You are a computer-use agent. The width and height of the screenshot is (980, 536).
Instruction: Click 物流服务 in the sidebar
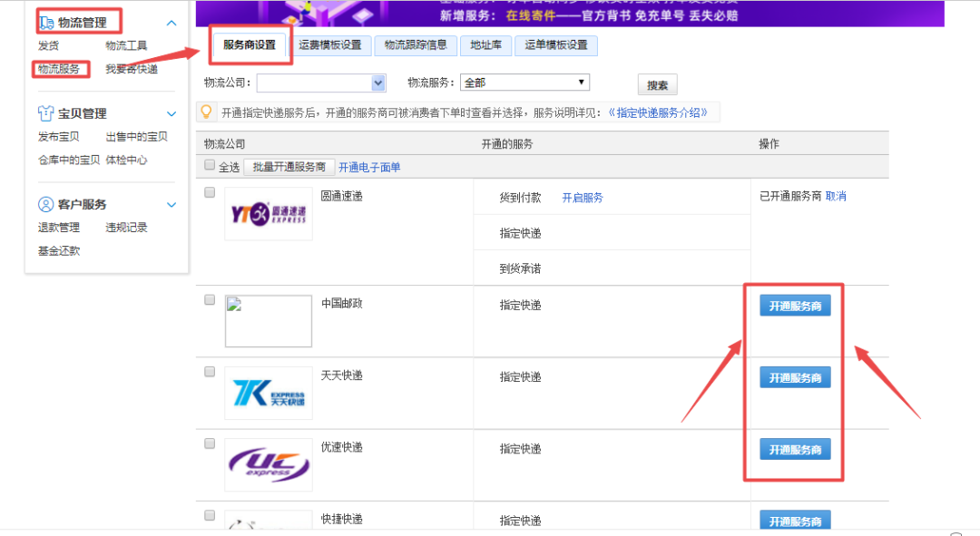tap(59, 69)
